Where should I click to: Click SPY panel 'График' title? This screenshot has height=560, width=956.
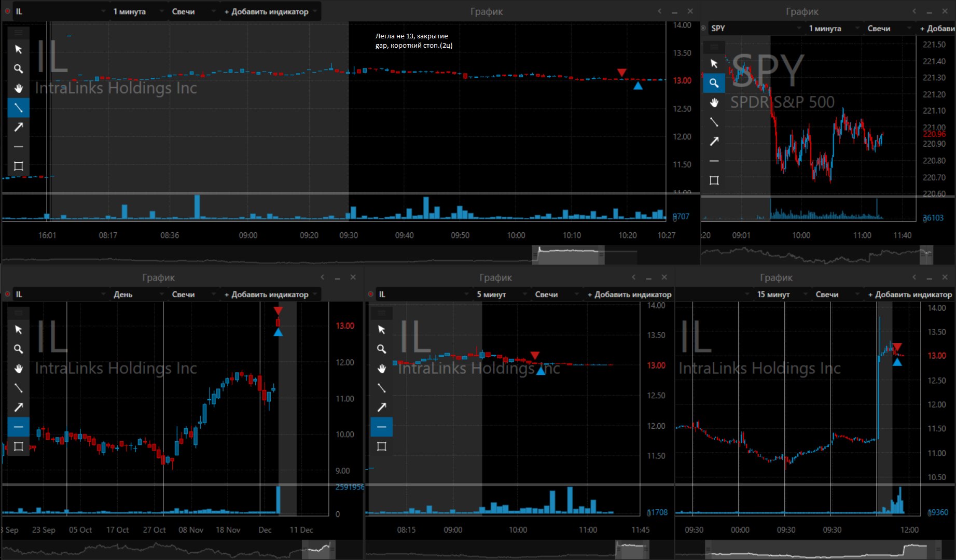(x=802, y=11)
